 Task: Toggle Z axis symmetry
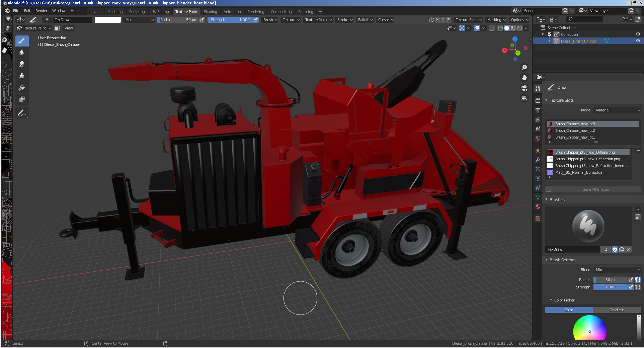[x=449, y=20]
